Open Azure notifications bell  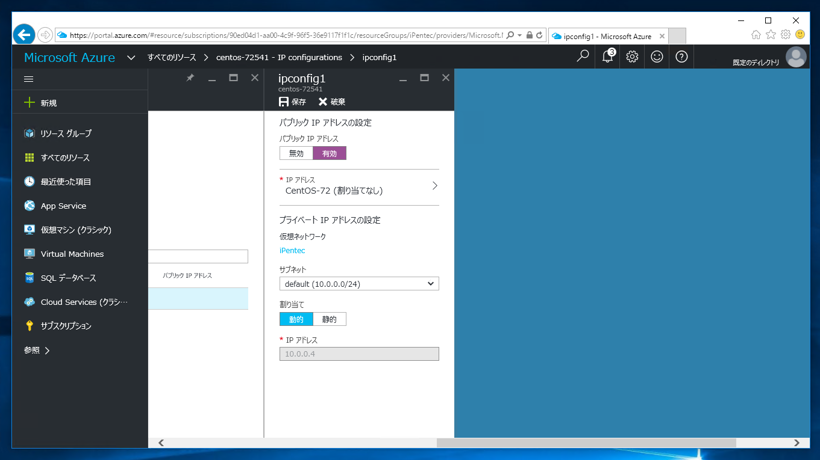pos(608,56)
